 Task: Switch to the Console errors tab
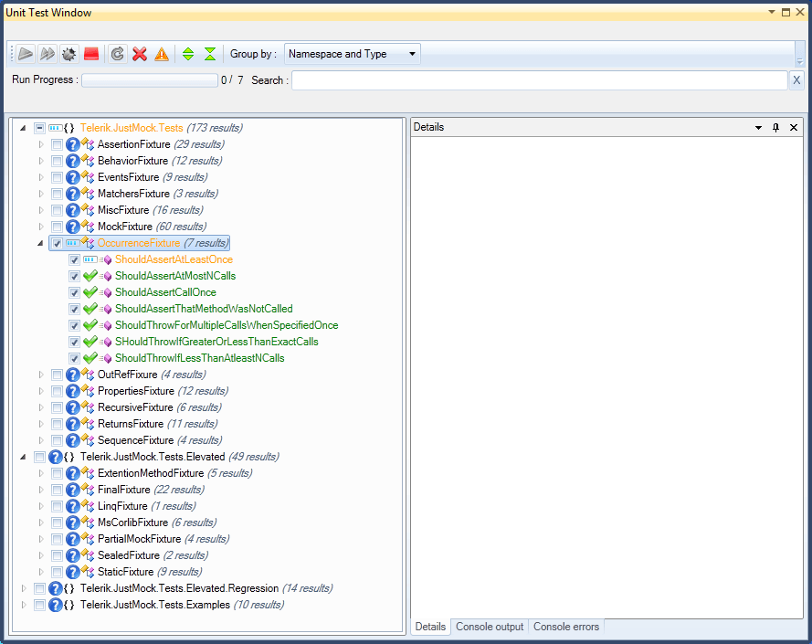[x=566, y=627]
